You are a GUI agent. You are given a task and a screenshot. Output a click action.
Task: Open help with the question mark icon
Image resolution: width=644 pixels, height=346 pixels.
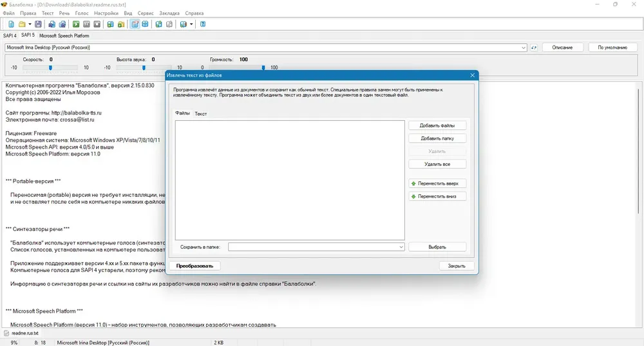click(x=203, y=24)
